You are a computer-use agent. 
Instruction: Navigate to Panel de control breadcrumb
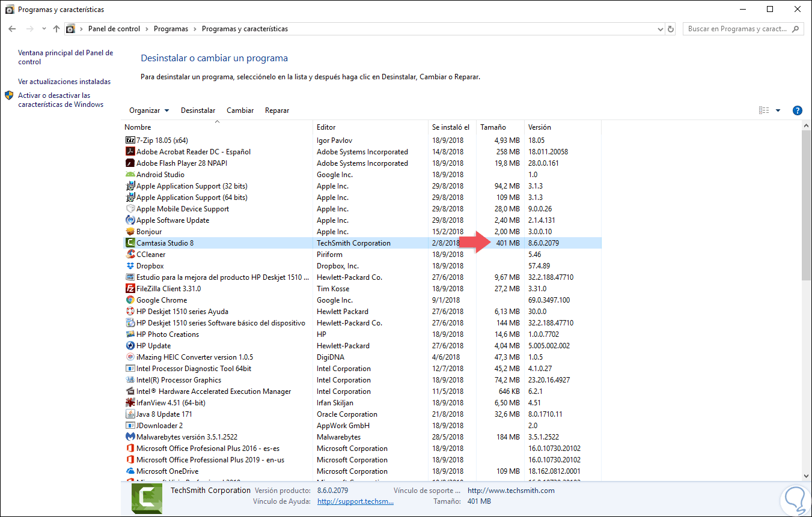pyautogui.click(x=114, y=29)
